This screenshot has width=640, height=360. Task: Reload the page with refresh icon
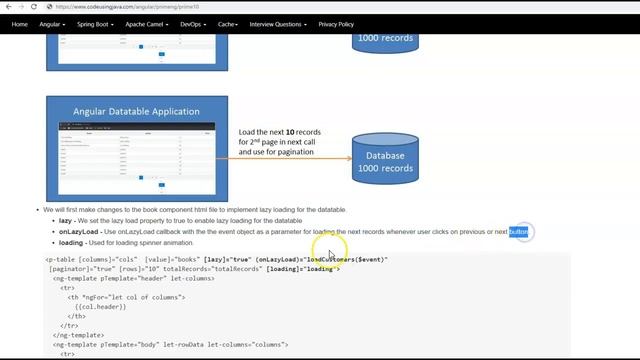tap(34, 7)
